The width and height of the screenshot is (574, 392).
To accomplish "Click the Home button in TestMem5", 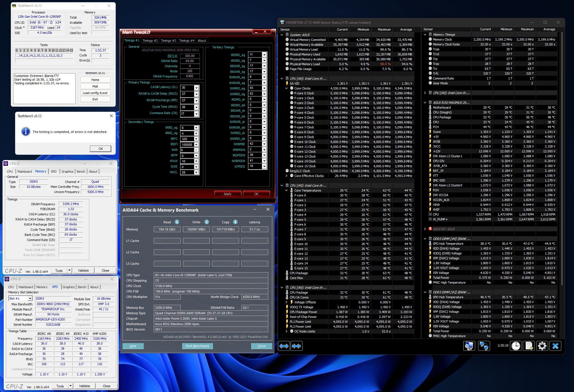I will [x=95, y=80].
